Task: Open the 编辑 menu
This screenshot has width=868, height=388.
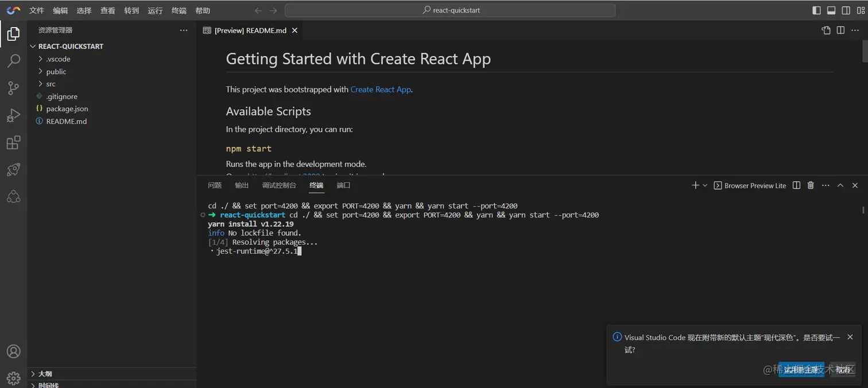Action: [60, 10]
